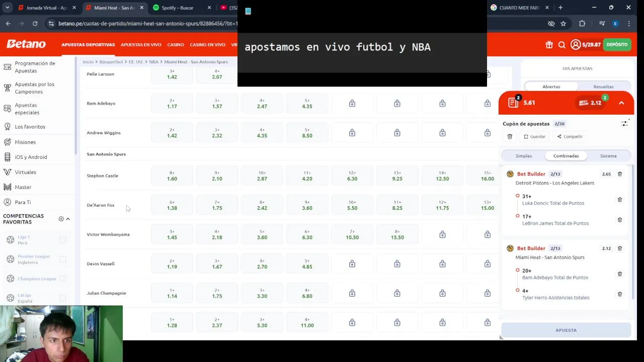The width and height of the screenshot is (644, 362).
Task: Remove Luka Doncic 31+ points leg
Action: pyautogui.click(x=620, y=200)
